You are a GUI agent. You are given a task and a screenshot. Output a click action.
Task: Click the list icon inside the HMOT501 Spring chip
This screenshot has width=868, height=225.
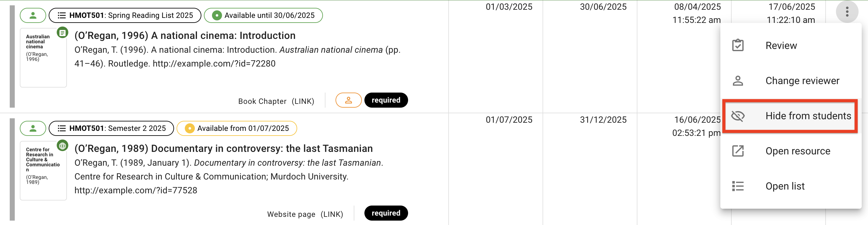point(61,15)
